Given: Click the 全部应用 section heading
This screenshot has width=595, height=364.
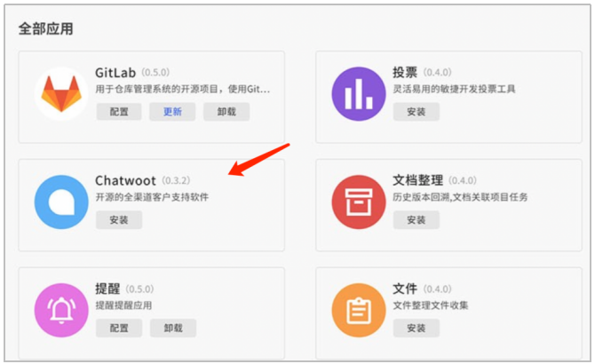Looking at the screenshot, I should click(x=45, y=28).
